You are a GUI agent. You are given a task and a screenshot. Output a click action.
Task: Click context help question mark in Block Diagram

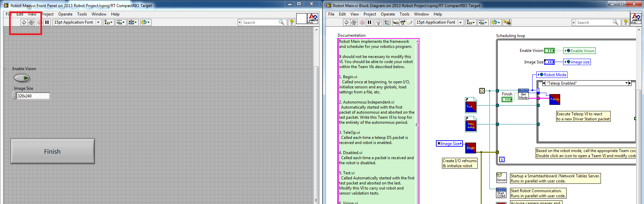pos(625,22)
